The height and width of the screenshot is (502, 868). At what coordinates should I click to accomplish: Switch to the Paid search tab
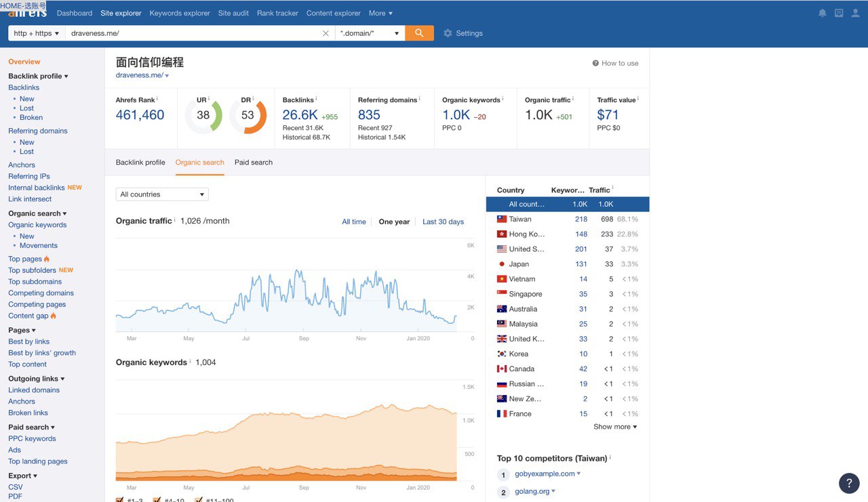point(254,163)
